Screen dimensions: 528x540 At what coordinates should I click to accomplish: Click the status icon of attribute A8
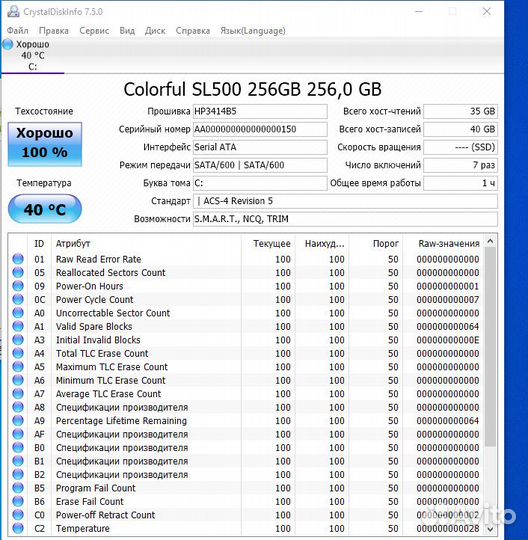[18, 407]
